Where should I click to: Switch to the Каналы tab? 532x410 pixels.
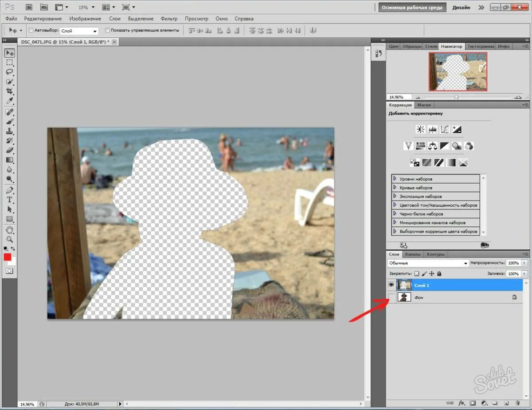(412, 254)
